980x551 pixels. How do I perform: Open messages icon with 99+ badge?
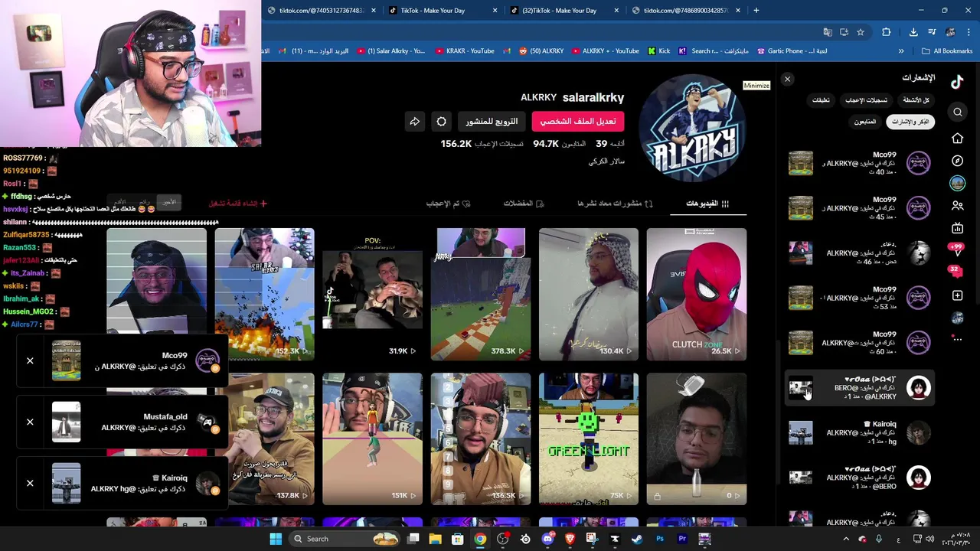pyautogui.click(x=956, y=250)
